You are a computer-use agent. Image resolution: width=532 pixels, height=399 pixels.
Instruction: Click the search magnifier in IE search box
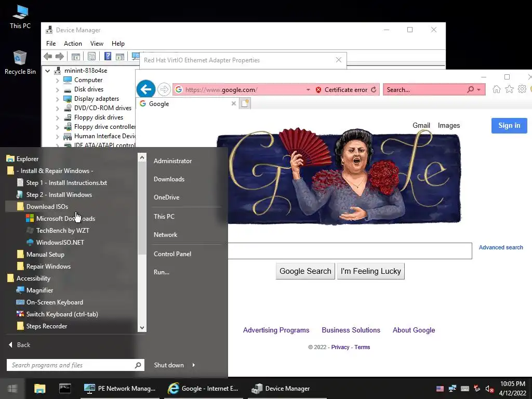[x=470, y=89]
